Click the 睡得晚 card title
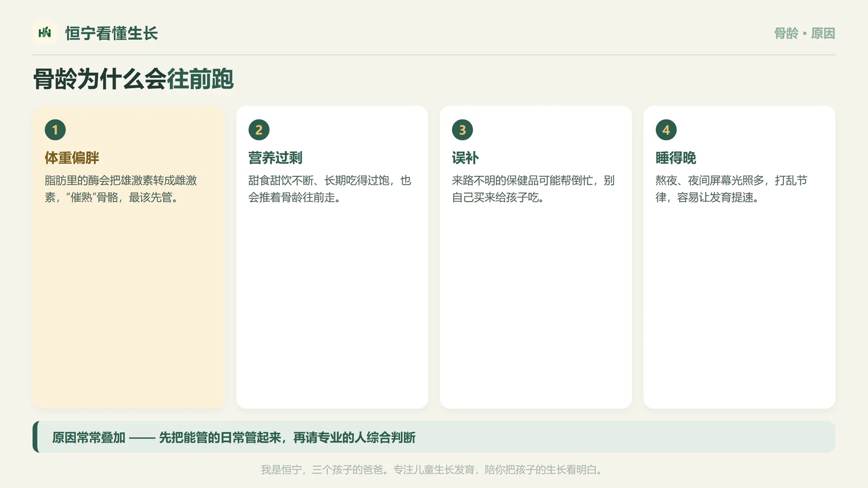The height and width of the screenshot is (488, 868). pos(675,158)
